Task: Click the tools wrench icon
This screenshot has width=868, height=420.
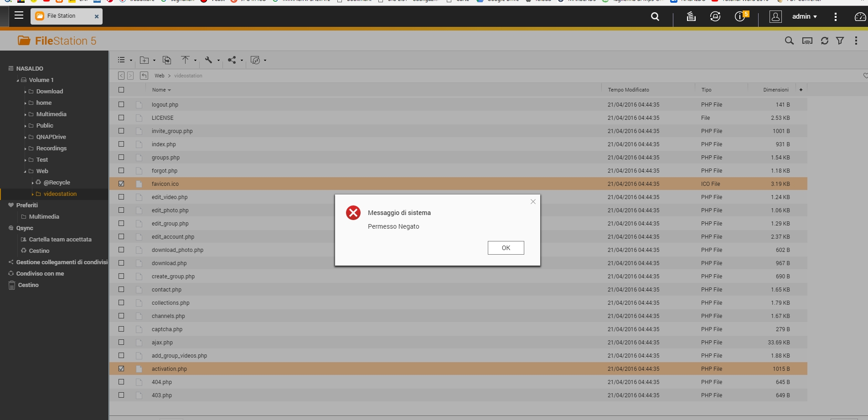Action: (x=209, y=60)
